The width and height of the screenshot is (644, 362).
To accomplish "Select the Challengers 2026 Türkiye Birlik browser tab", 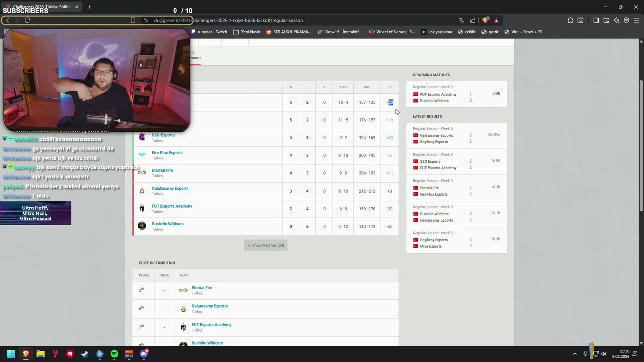I will tap(41, 7).
